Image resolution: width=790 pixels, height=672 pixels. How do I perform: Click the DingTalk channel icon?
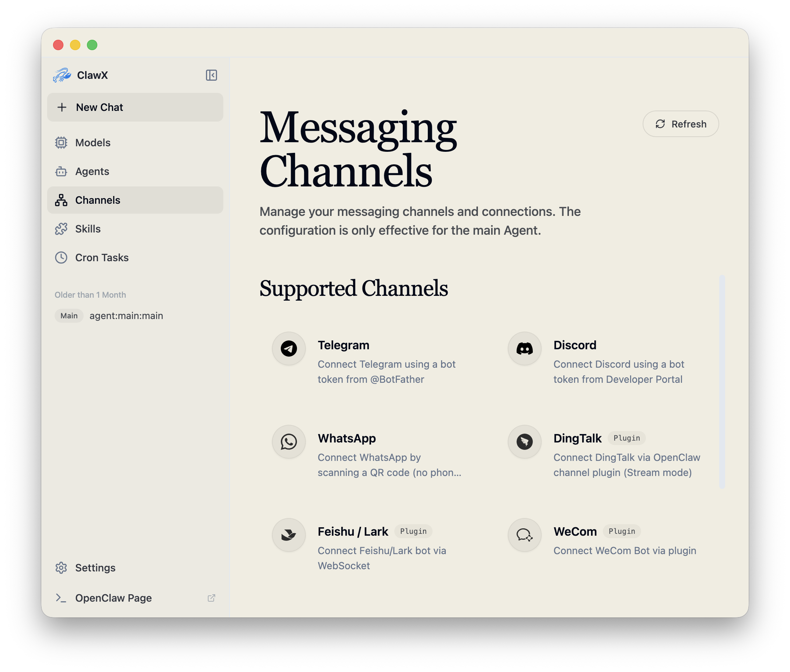[524, 441]
